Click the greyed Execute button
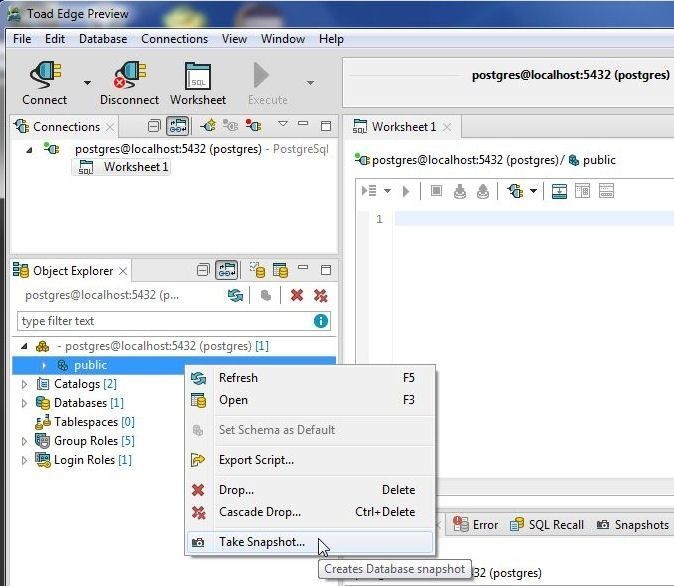This screenshot has width=674, height=586. pyautogui.click(x=267, y=83)
